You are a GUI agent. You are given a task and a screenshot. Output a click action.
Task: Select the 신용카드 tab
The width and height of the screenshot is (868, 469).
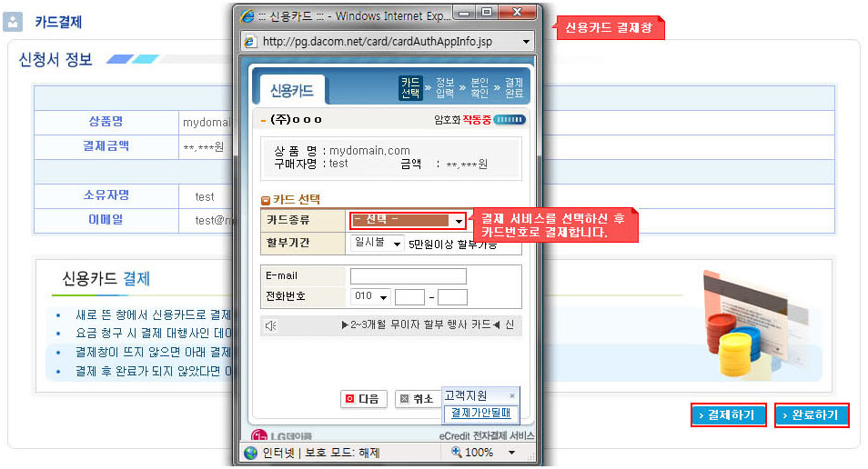pyautogui.click(x=291, y=90)
